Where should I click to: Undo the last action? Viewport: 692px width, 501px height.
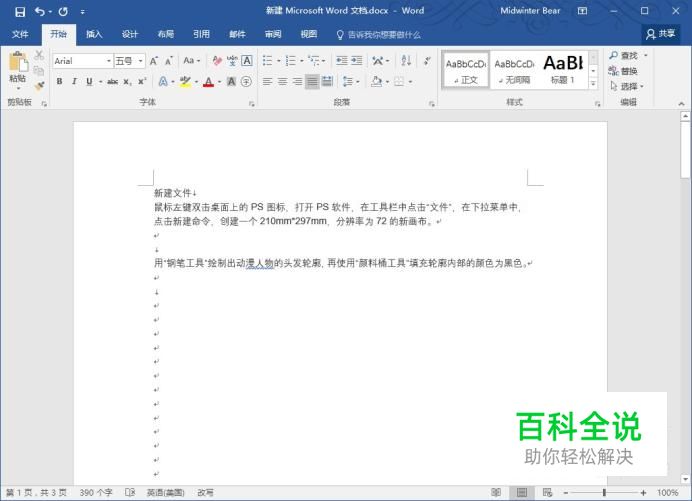coord(40,11)
